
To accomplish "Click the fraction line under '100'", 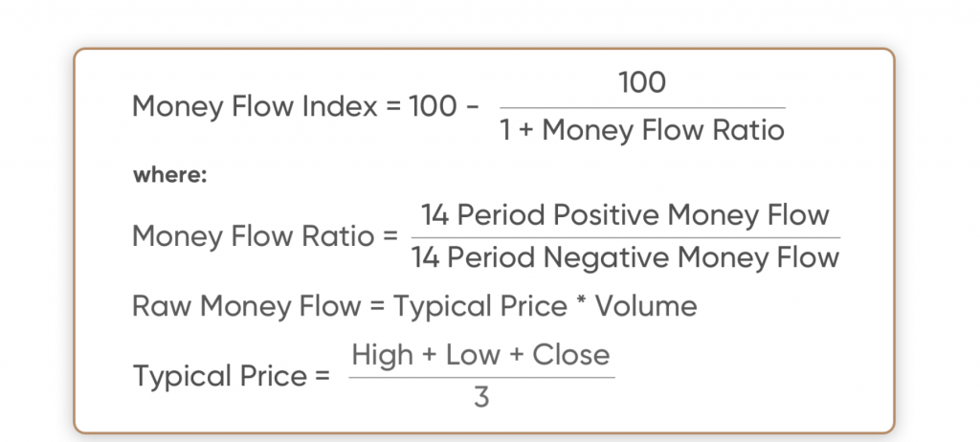I will (642, 107).
